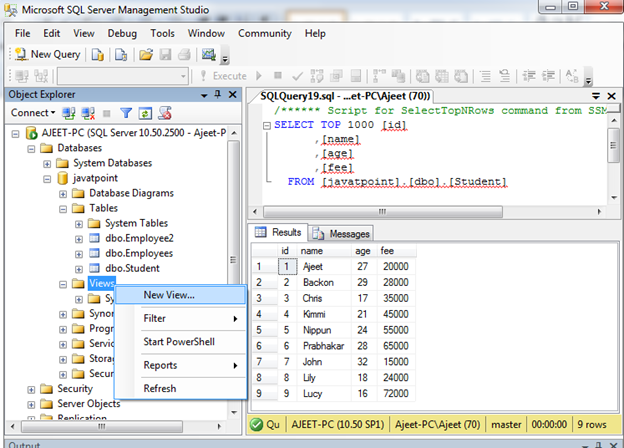Open the Community menu
Screen dimensions: 624x448
(x=265, y=33)
